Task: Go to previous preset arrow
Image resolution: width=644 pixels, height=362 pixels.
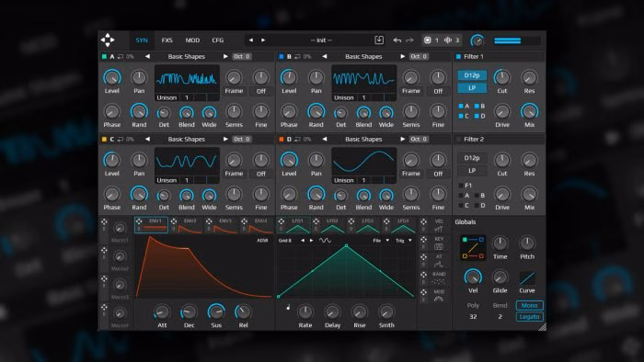Action: click(x=250, y=40)
